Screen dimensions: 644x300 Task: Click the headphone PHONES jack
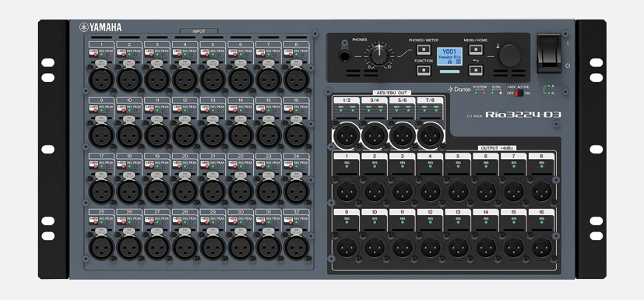[344, 56]
